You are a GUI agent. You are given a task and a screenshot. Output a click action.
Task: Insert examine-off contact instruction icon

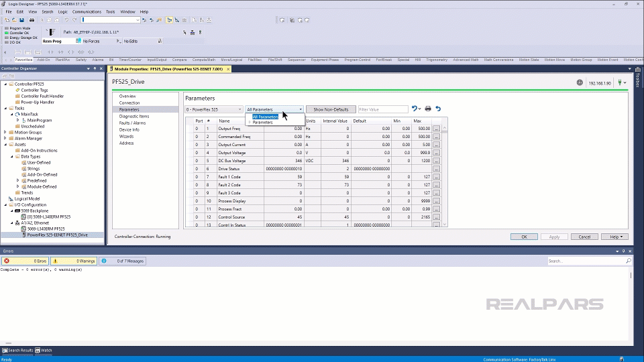(x=61, y=52)
